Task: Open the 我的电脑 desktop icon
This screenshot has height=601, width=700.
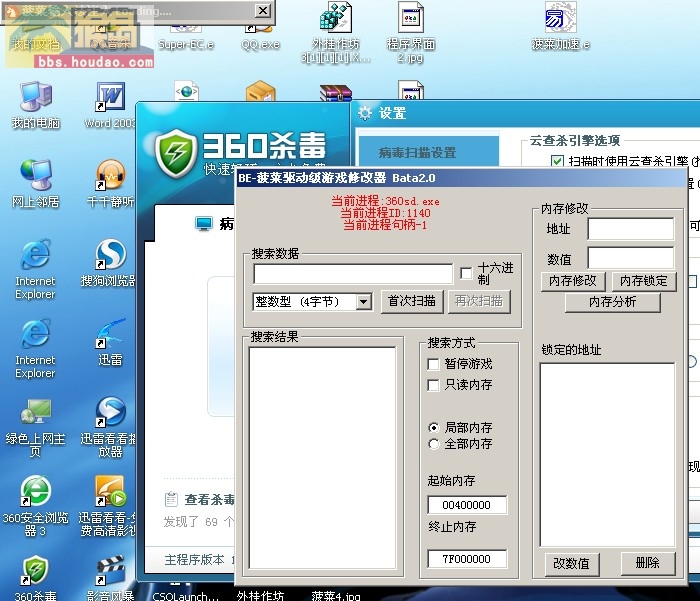Action: pos(36,106)
